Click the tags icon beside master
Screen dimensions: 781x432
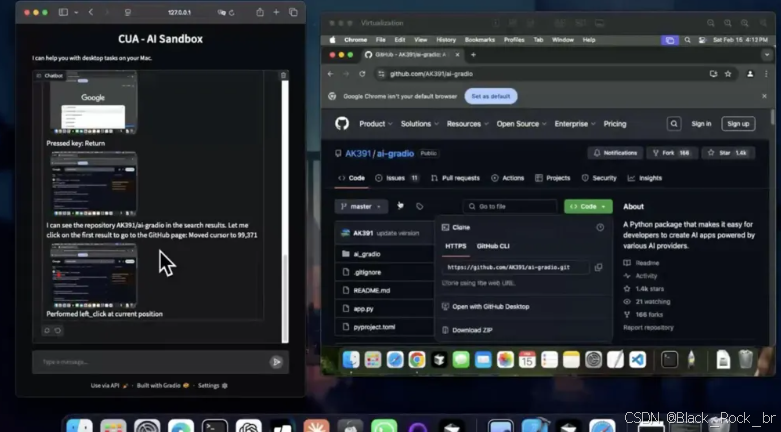click(419, 206)
